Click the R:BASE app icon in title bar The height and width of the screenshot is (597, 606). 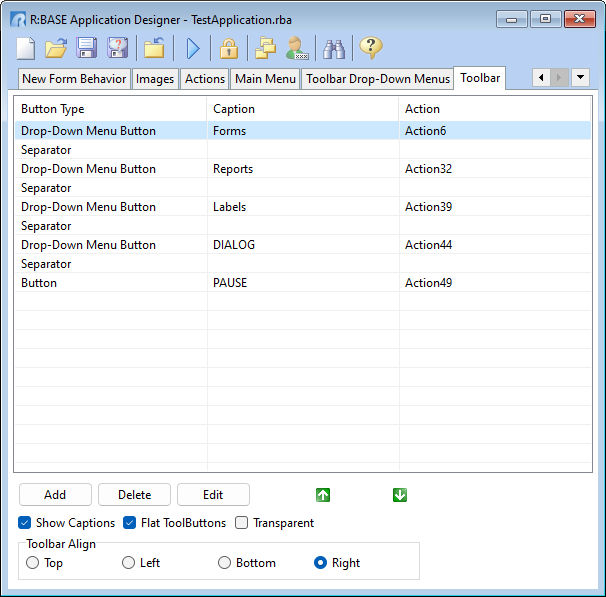pyautogui.click(x=18, y=19)
